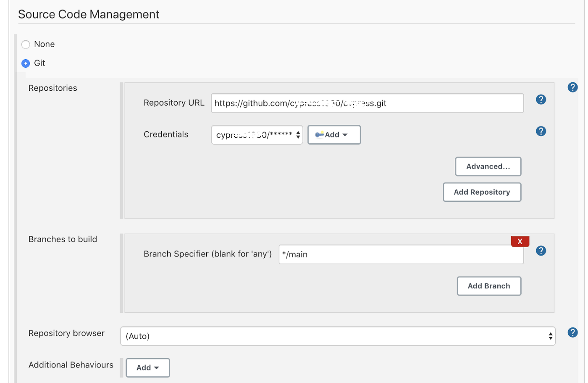The image size is (588, 383).
Task: Click the Source Code Management heading
Action: click(89, 15)
